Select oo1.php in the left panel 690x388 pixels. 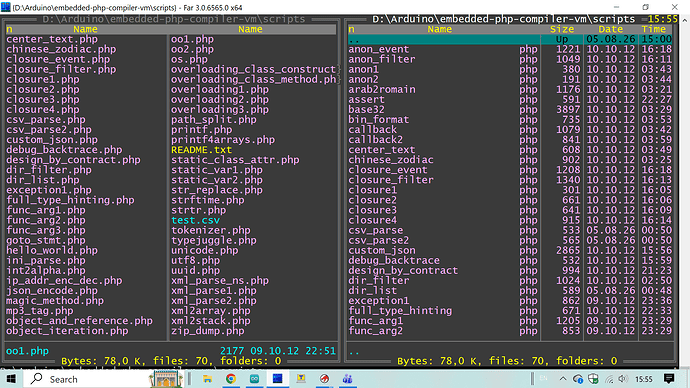pos(192,39)
